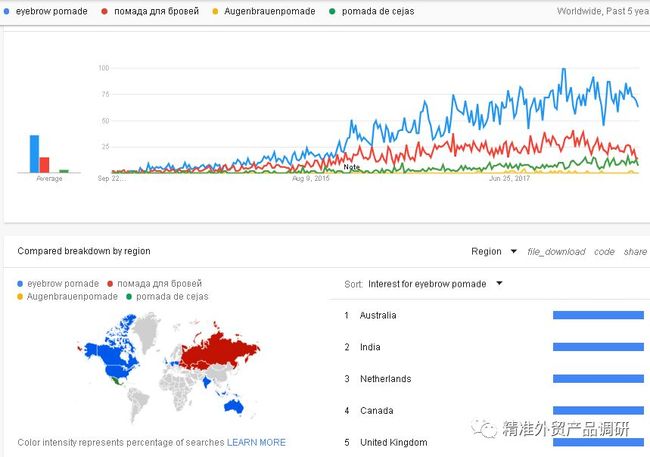Click Russia on the world map
This screenshot has width=650, height=457.
click(220, 348)
